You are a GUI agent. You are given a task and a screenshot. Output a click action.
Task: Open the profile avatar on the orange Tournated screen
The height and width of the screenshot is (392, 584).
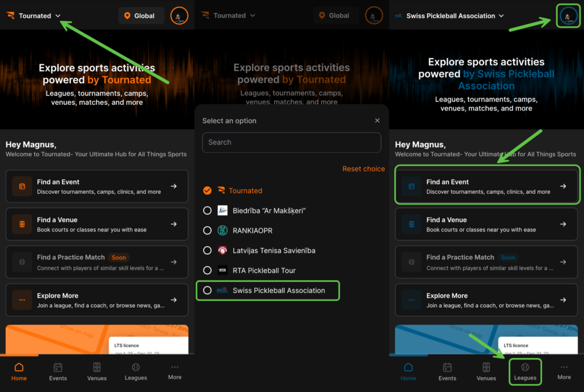[179, 16]
